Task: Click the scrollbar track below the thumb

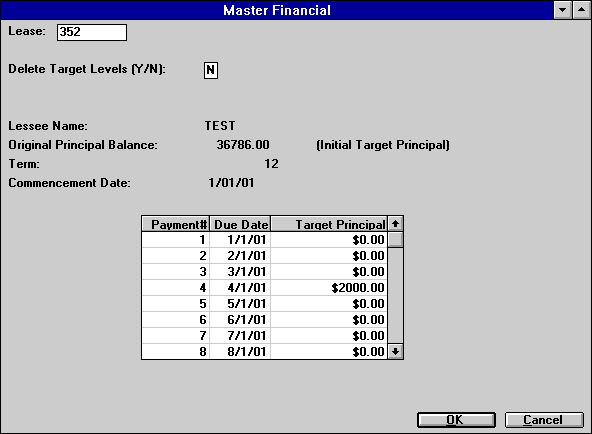Action: click(395, 296)
